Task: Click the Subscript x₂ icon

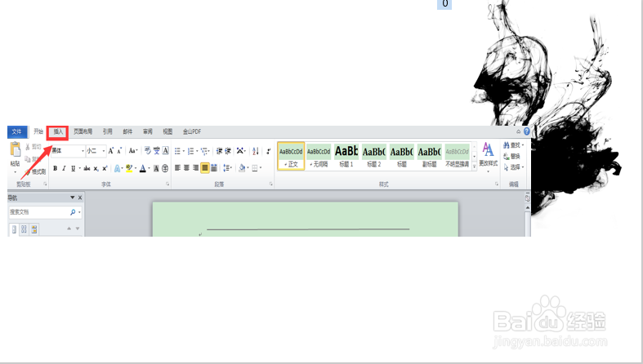Action: (x=96, y=168)
